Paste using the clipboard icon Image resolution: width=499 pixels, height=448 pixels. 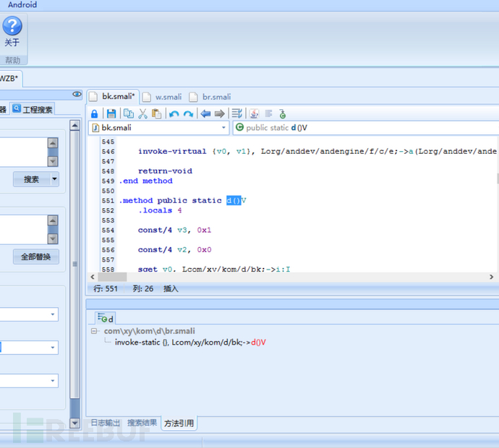click(156, 113)
